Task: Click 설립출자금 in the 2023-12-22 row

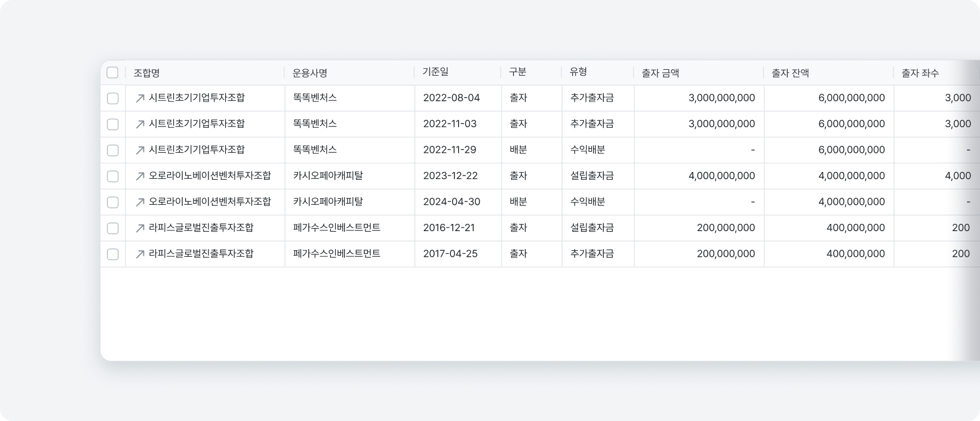Action: click(592, 176)
